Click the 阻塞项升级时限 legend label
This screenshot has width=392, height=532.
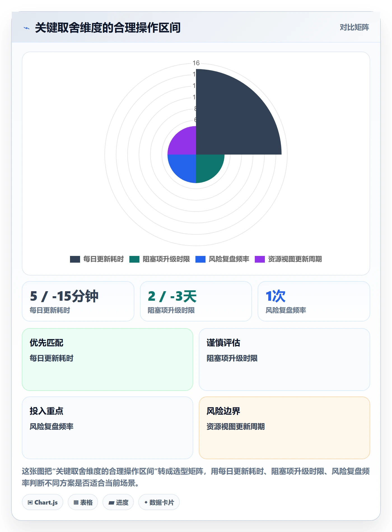click(x=166, y=259)
